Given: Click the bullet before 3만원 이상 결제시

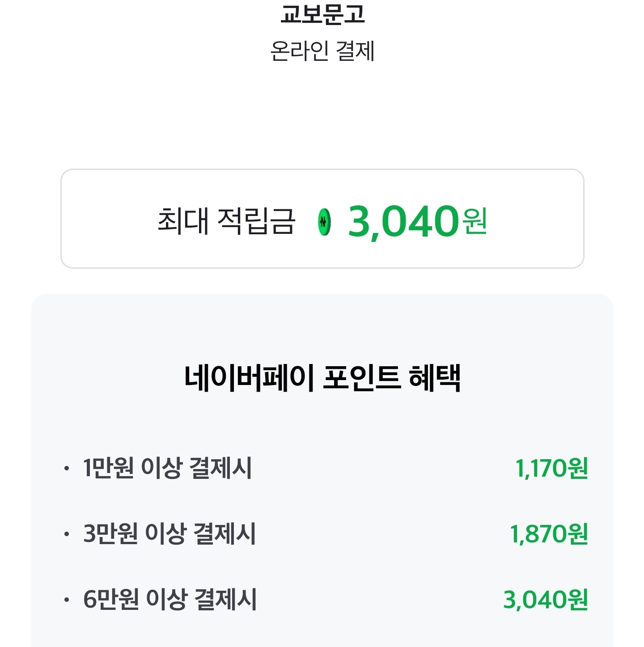Looking at the screenshot, I should [x=67, y=534].
